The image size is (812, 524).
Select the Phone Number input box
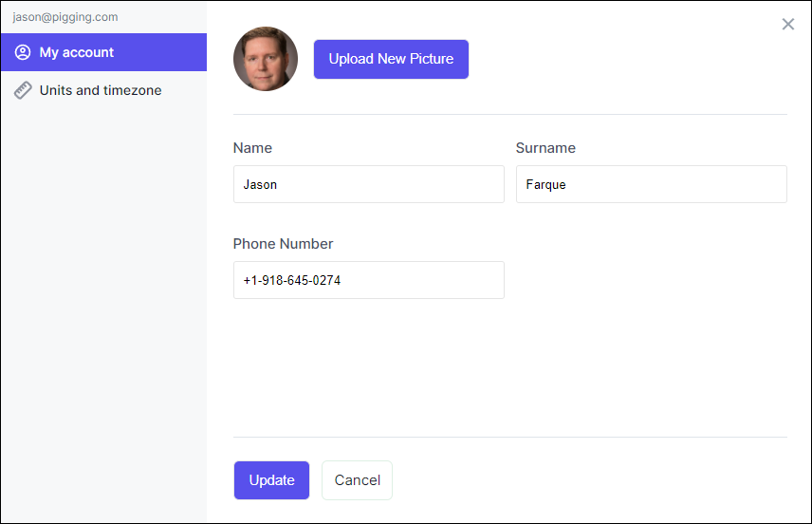pos(368,280)
